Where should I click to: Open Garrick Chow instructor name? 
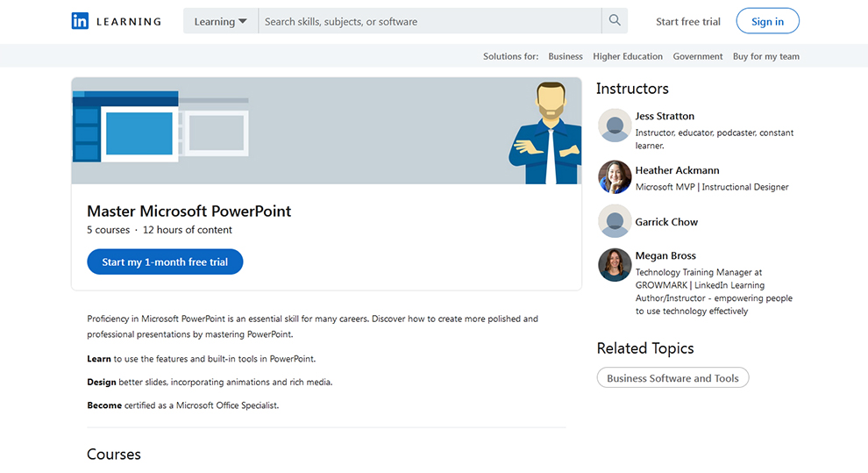coord(666,221)
